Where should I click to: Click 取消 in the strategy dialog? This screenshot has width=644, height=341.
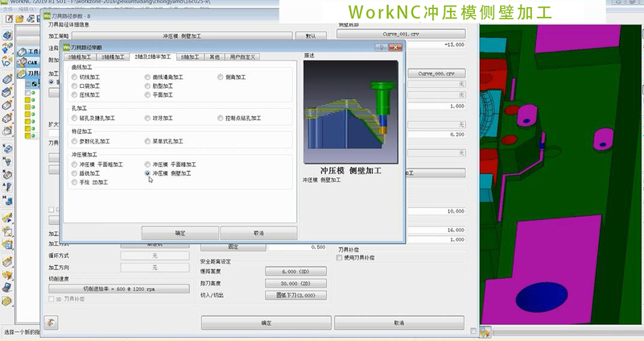click(258, 233)
